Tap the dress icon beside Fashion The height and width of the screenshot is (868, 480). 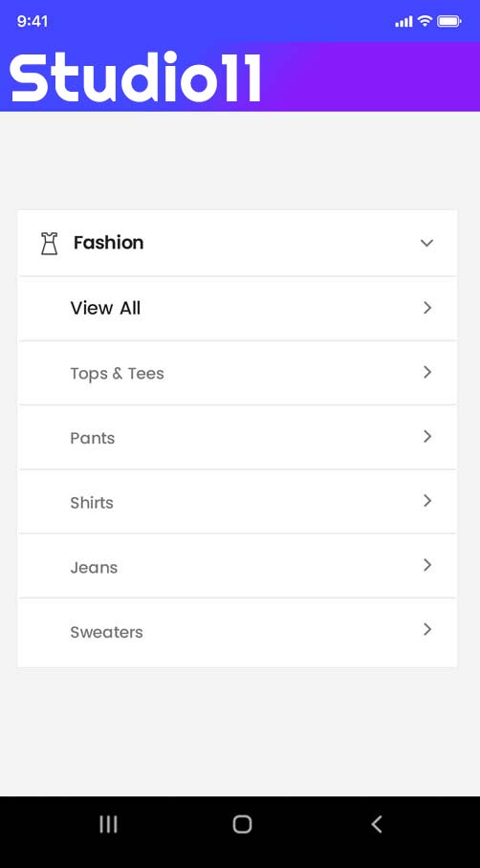pos(50,243)
